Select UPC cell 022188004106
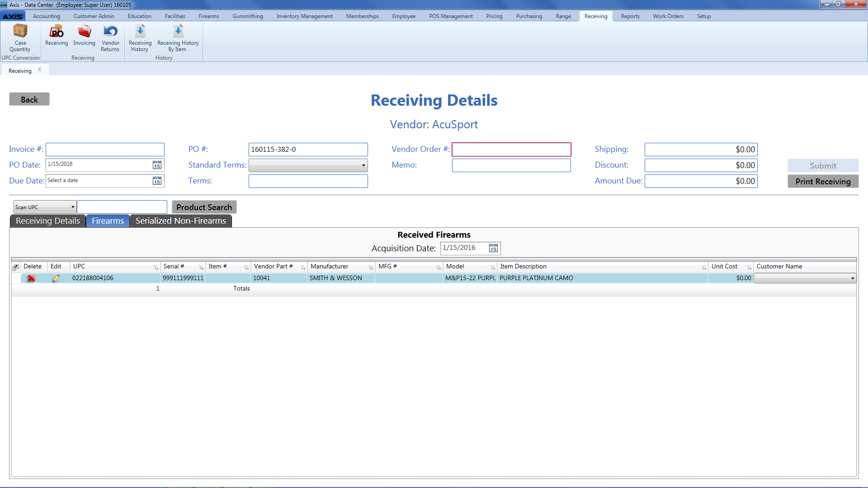The image size is (868, 488). pyautogui.click(x=115, y=278)
